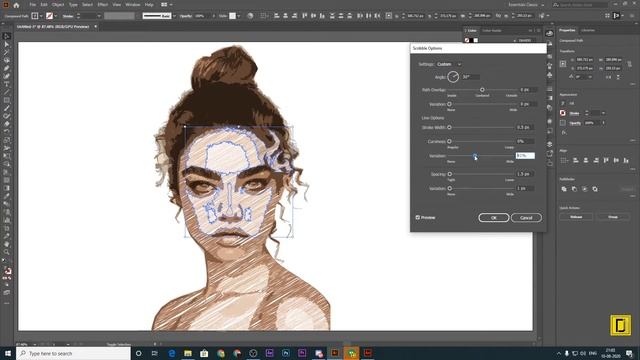Open the Object menu
Viewport: 640px width, 360px height.
tap(58, 4)
